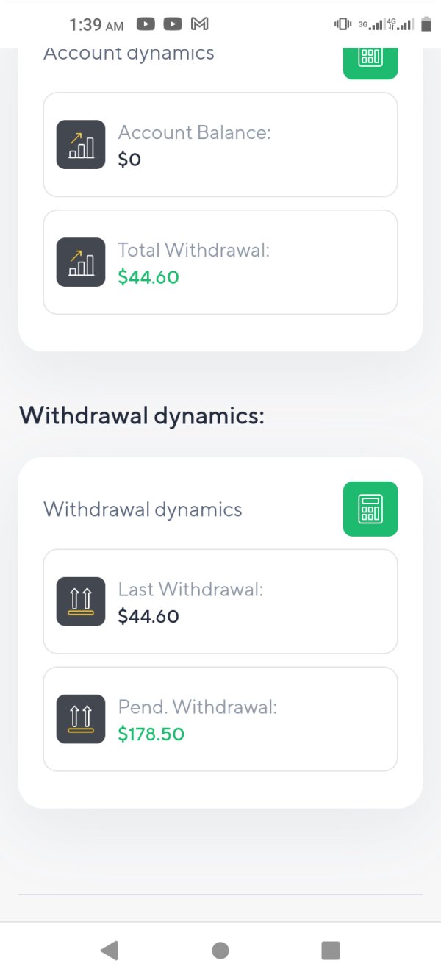
Task: Tap the Withdrawal dynamics: section heading
Action: (142, 415)
